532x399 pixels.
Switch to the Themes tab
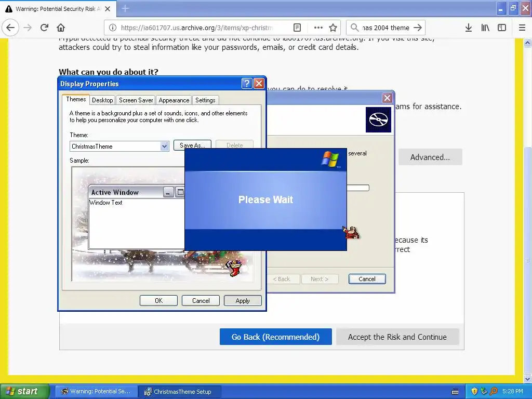coord(76,99)
